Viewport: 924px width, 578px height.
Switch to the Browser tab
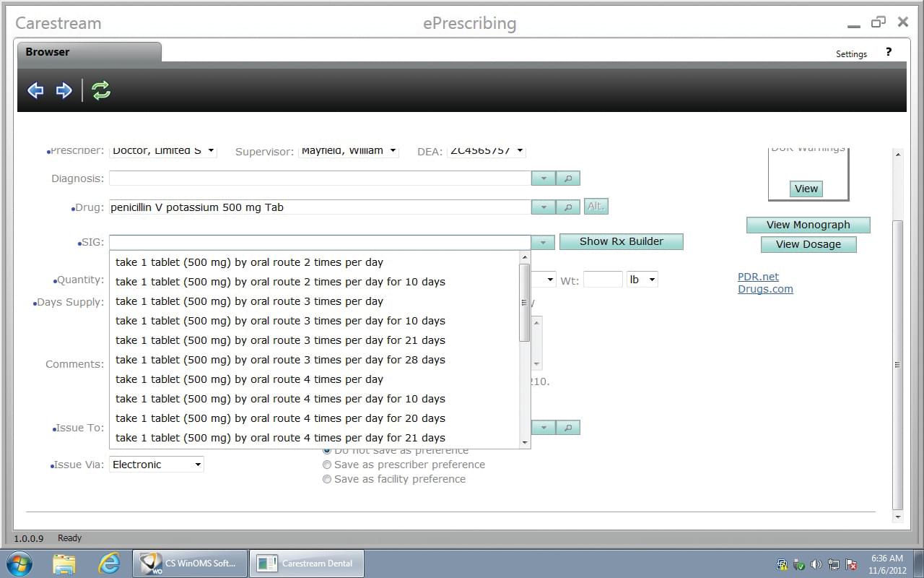click(x=47, y=51)
